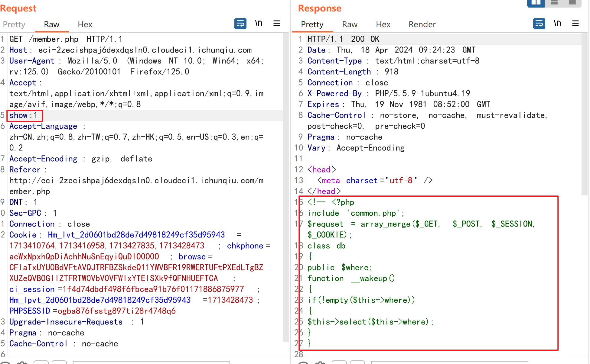Switch to top-bottom stacked layout icon

point(554,3)
